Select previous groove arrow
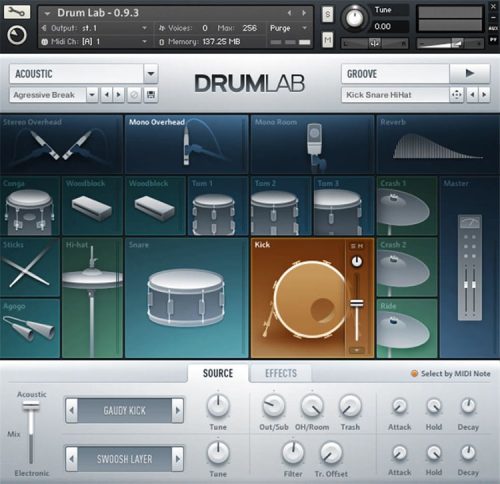The width and height of the screenshot is (500, 484). (472, 95)
